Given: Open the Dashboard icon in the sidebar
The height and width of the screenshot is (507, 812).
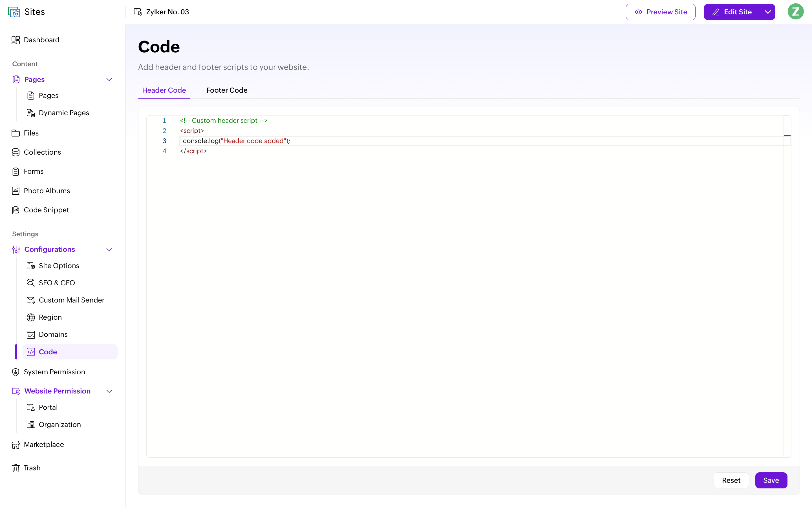Looking at the screenshot, I should 16,40.
